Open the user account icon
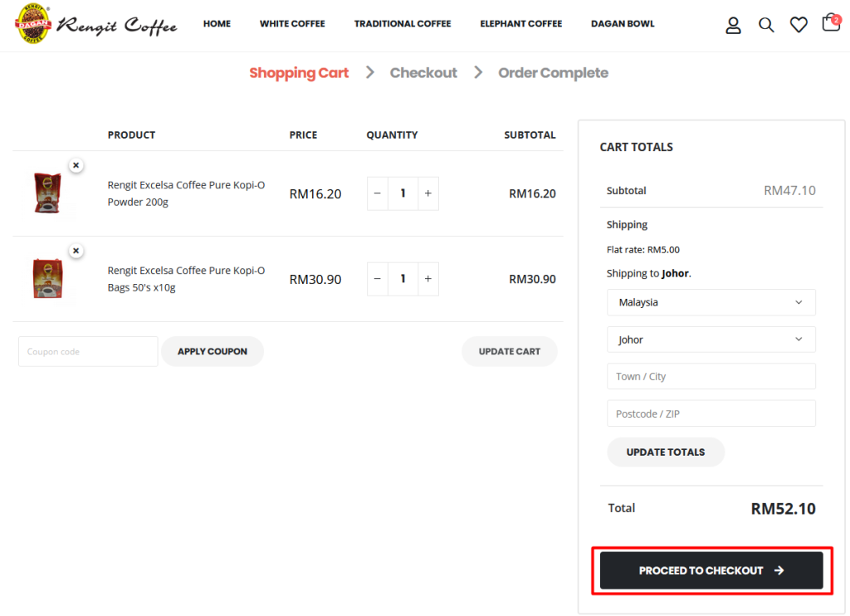Screen dimensions: 850x616 click(x=733, y=25)
